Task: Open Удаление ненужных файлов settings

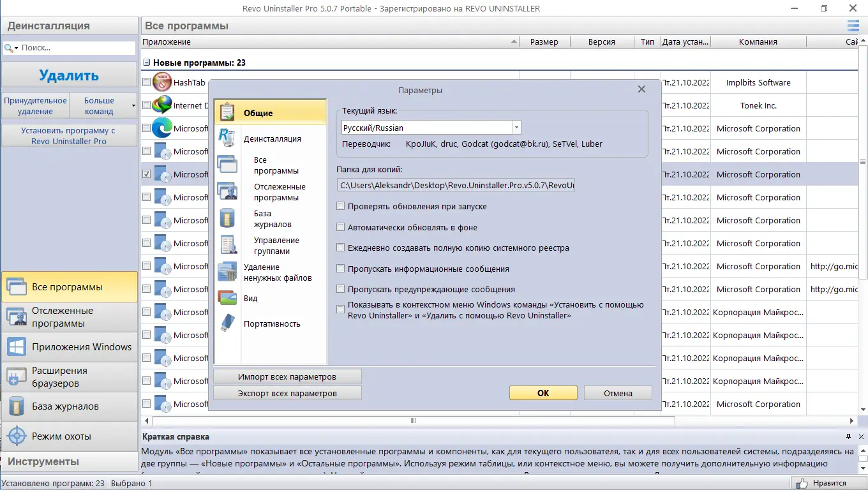Action: (278, 272)
